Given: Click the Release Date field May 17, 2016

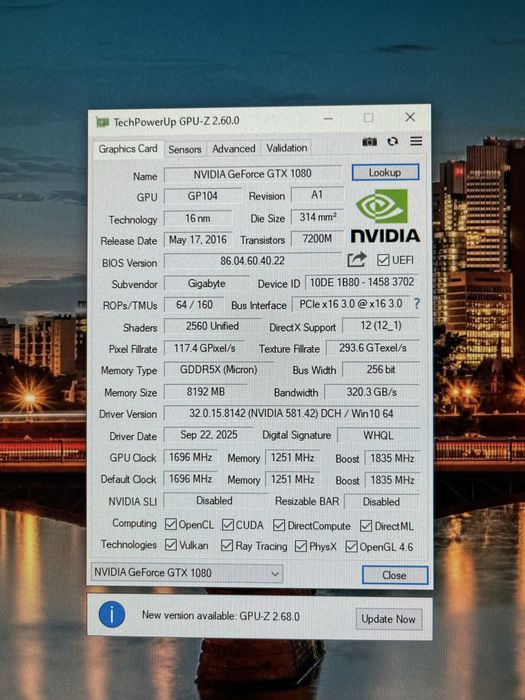Looking at the screenshot, I should click(198, 240).
